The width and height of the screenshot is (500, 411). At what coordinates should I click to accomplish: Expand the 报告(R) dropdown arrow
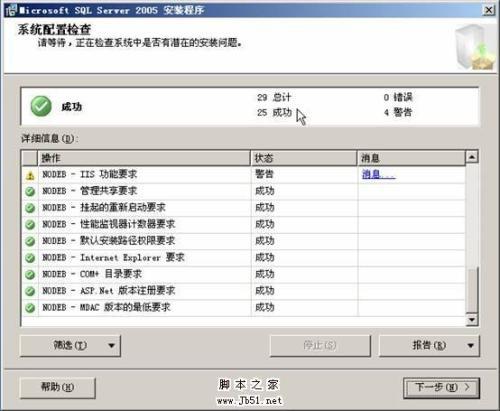[470, 346]
